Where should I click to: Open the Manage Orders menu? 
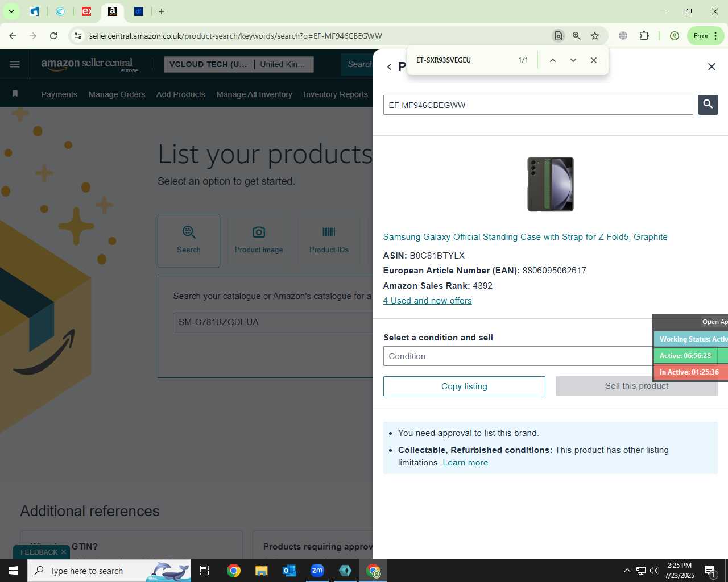(117, 94)
